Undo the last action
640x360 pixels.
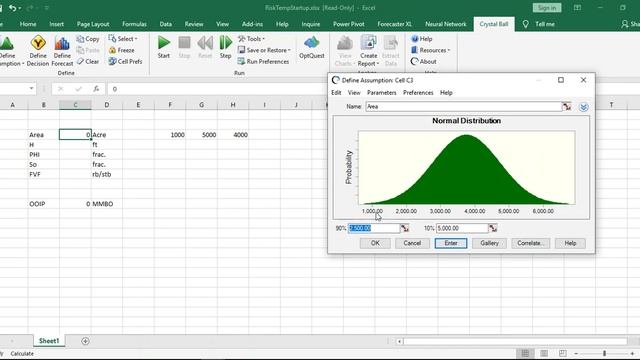point(12,8)
